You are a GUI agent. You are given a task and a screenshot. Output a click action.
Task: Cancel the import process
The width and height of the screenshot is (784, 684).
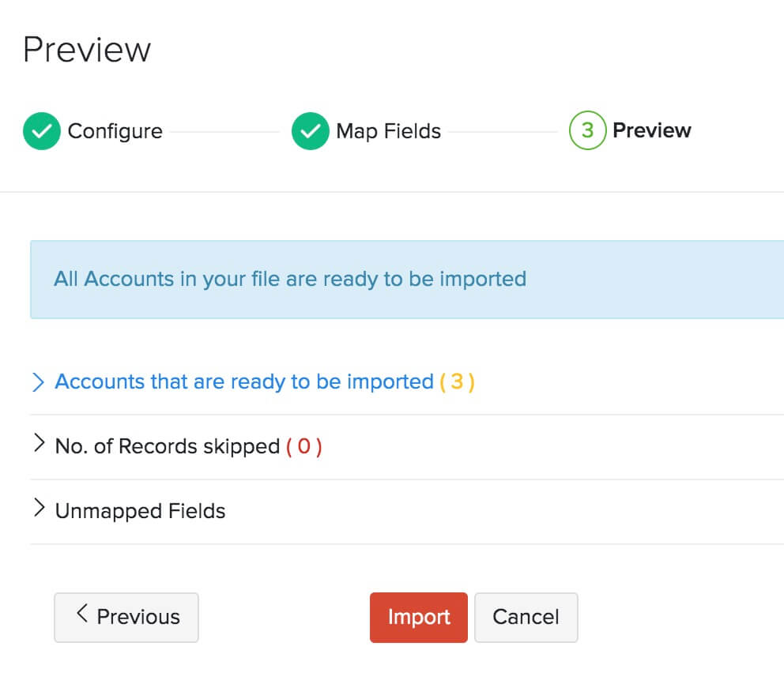point(526,617)
